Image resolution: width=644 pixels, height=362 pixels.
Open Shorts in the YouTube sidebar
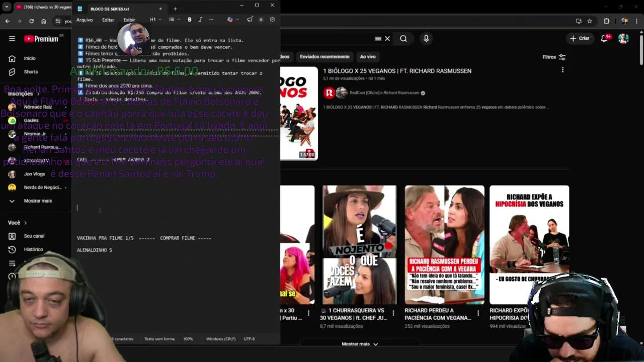(x=30, y=72)
